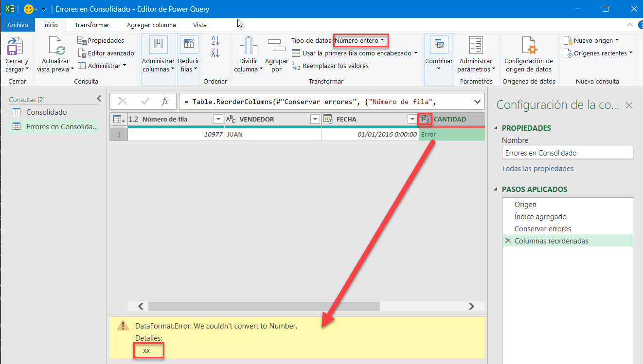
Task: Delete the Columnas reordenadas step with X
Action: coord(508,241)
